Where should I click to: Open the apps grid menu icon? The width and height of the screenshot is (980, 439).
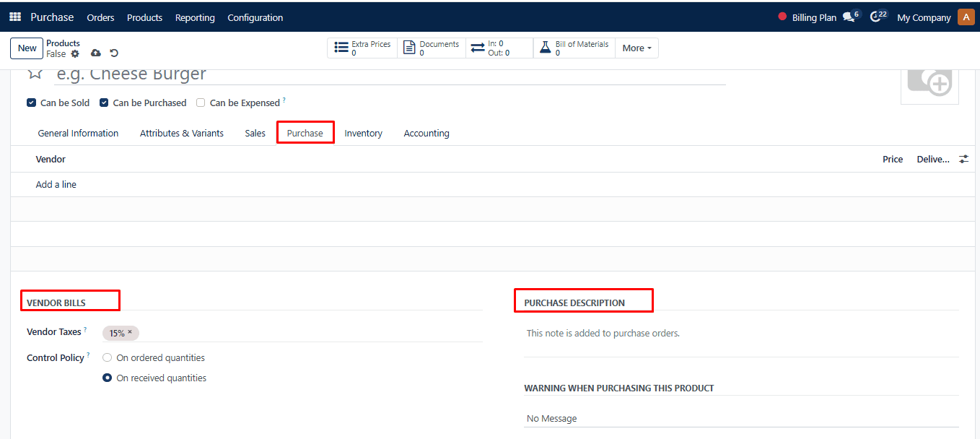15,17
